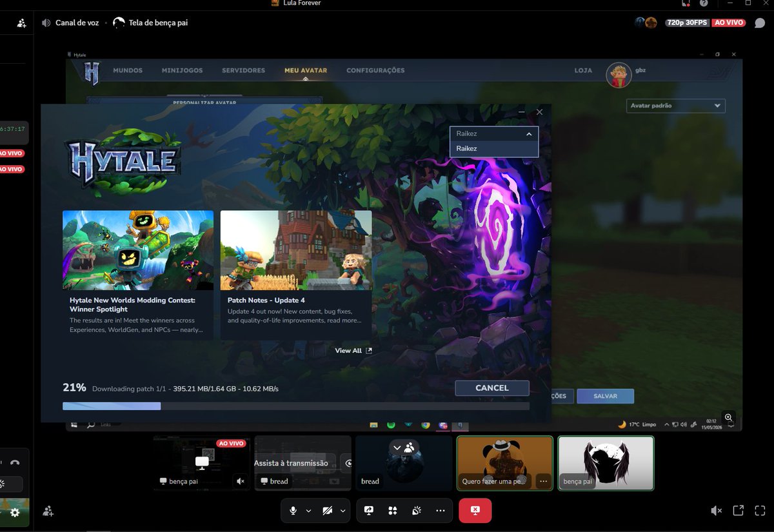Image resolution: width=774 pixels, height=532 pixels.
Task: Open the Patch Notes Update 4 image
Action: 296,250
